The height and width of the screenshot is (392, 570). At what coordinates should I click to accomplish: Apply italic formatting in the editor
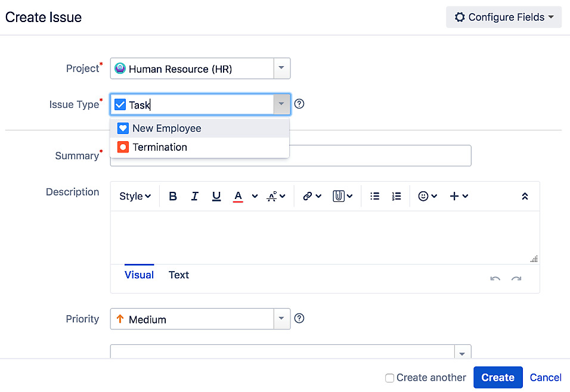(194, 196)
